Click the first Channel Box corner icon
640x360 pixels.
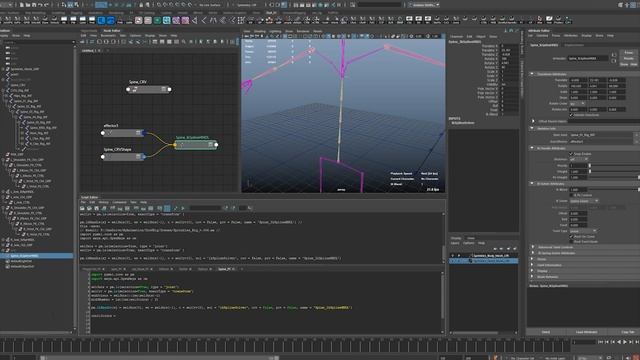505,31
